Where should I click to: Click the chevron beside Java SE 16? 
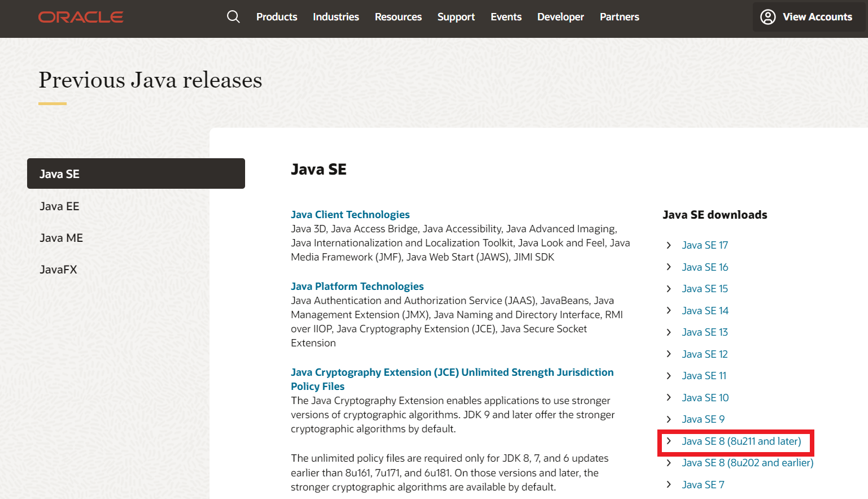pyautogui.click(x=669, y=267)
